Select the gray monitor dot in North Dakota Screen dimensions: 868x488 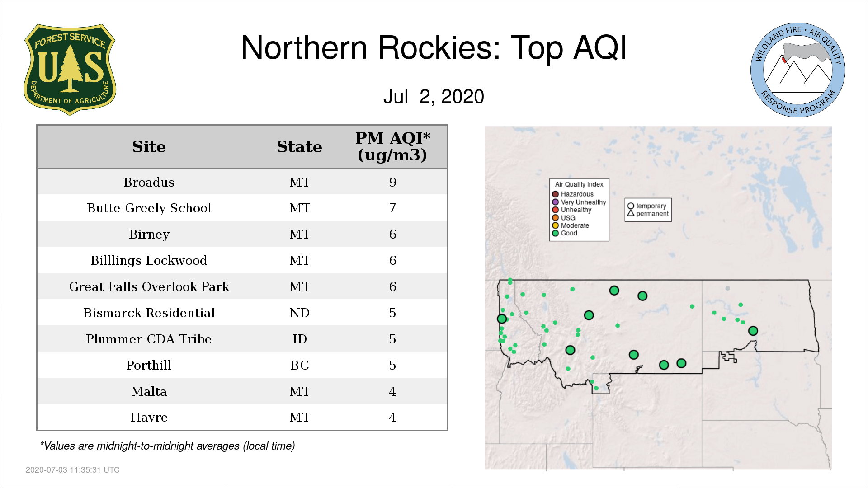727,288
